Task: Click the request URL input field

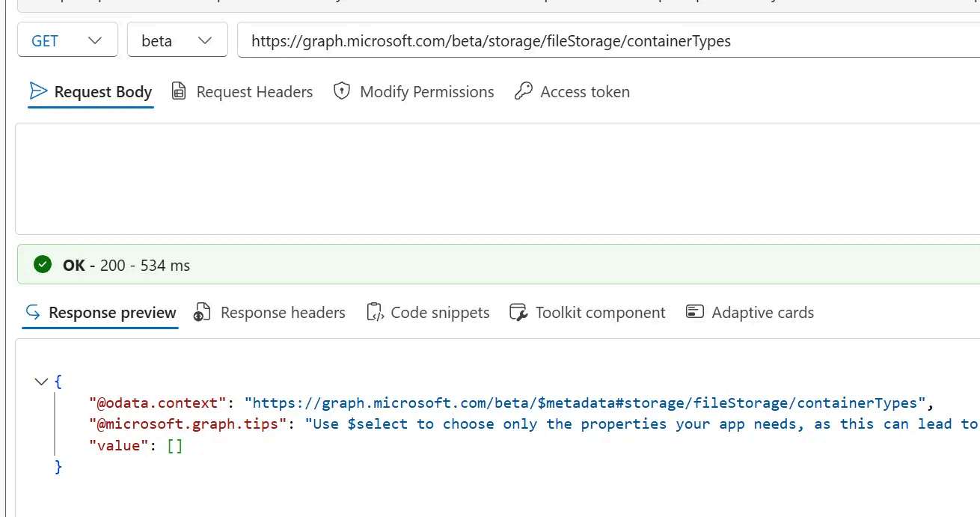Action: point(608,40)
